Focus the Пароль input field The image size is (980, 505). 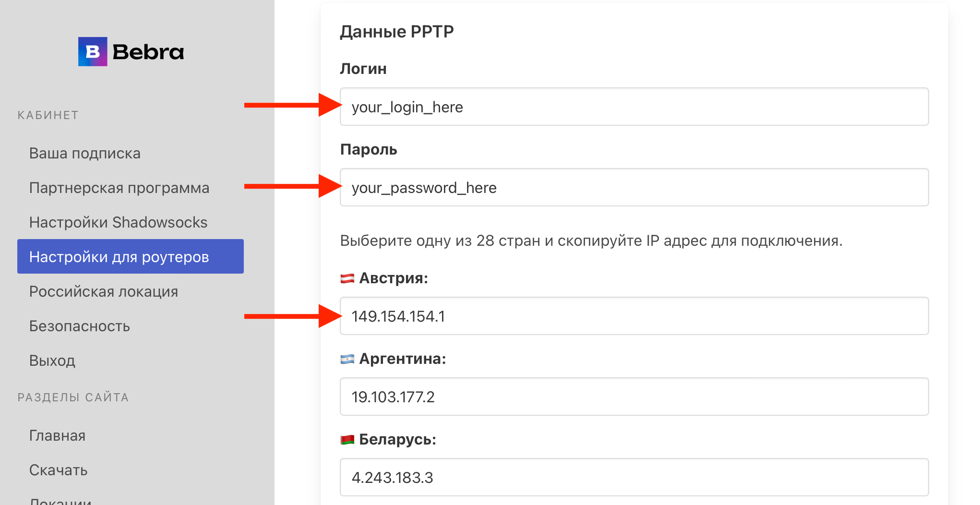(634, 188)
